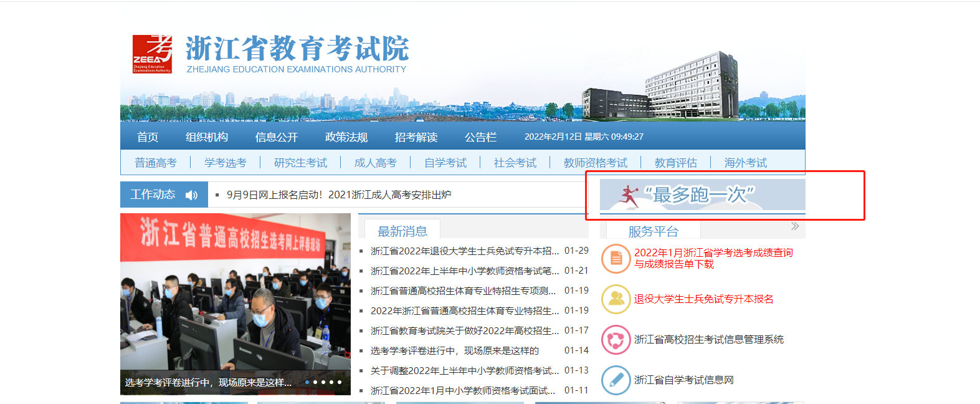The height and width of the screenshot is (404, 980).
Task: Click date 01-11 beside last news item
Action: (x=576, y=390)
